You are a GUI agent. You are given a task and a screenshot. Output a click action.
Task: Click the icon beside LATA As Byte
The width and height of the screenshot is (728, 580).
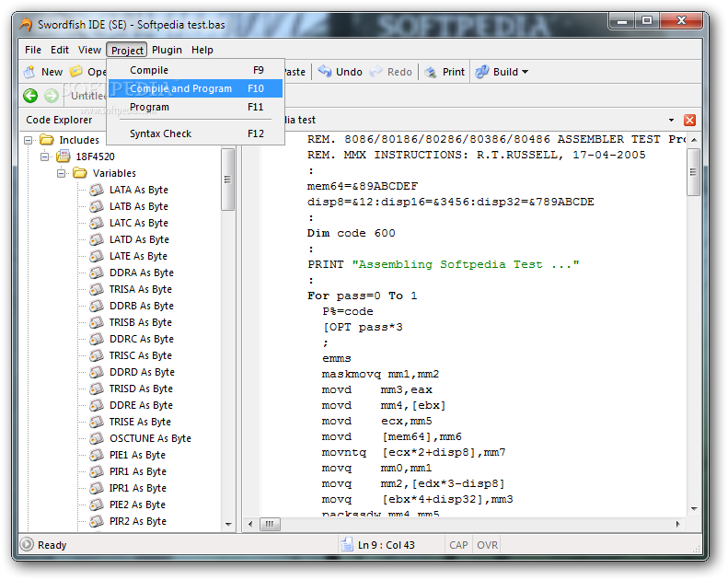96,190
